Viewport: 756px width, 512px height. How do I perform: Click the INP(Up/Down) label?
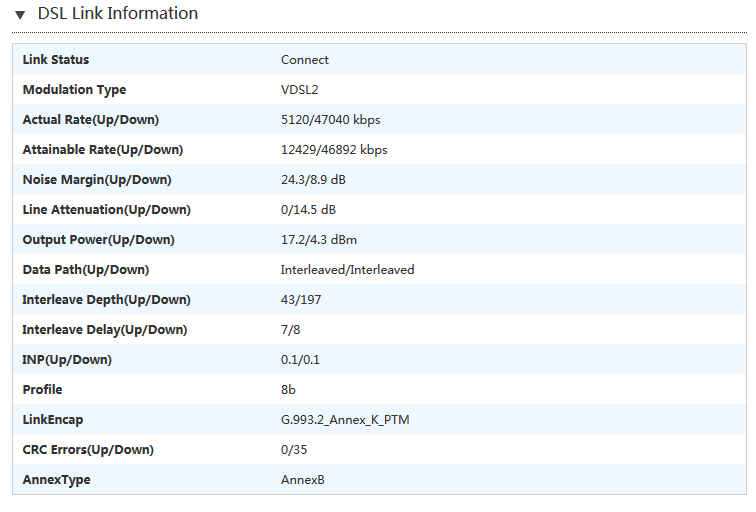tap(67, 360)
